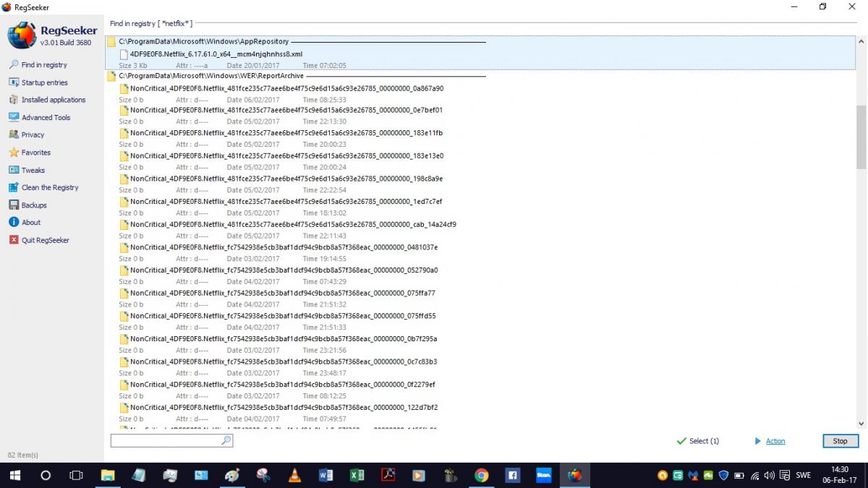Click the SWE language indicator
The width and height of the screenshot is (868, 488).
[803, 475]
